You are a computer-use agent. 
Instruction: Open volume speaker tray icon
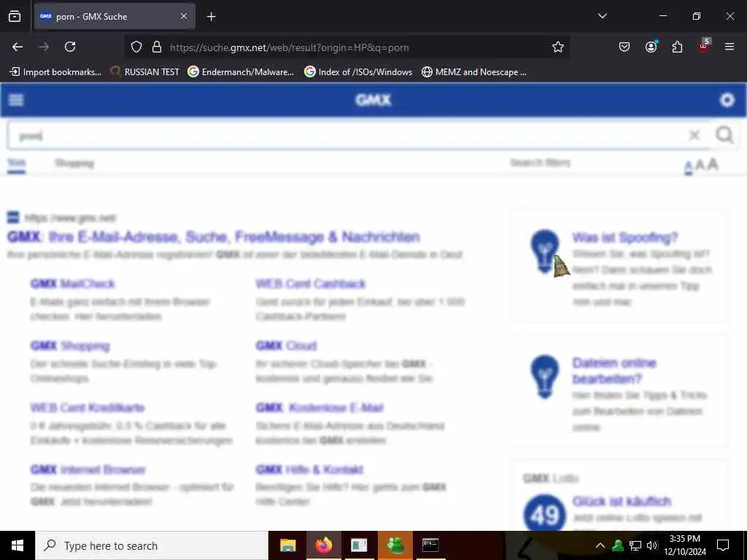click(652, 545)
